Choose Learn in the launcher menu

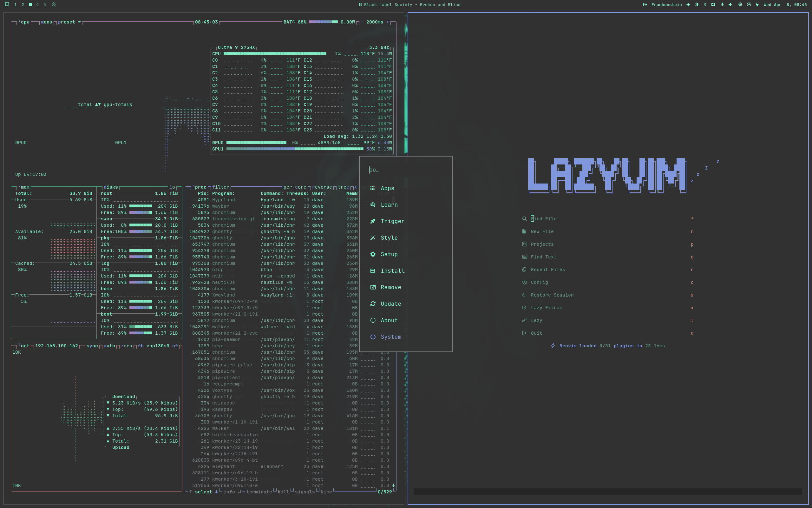click(406, 204)
